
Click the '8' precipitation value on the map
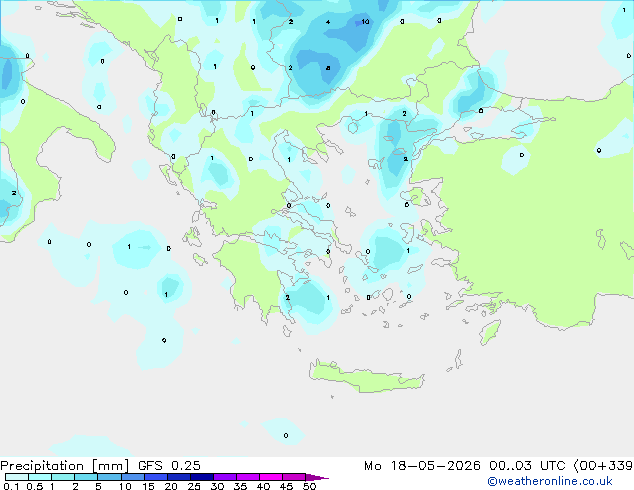pyautogui.click(x=328, y=68)
